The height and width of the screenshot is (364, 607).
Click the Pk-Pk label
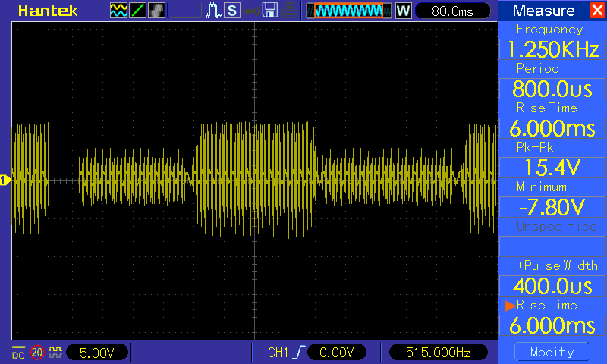pos(535,147)
